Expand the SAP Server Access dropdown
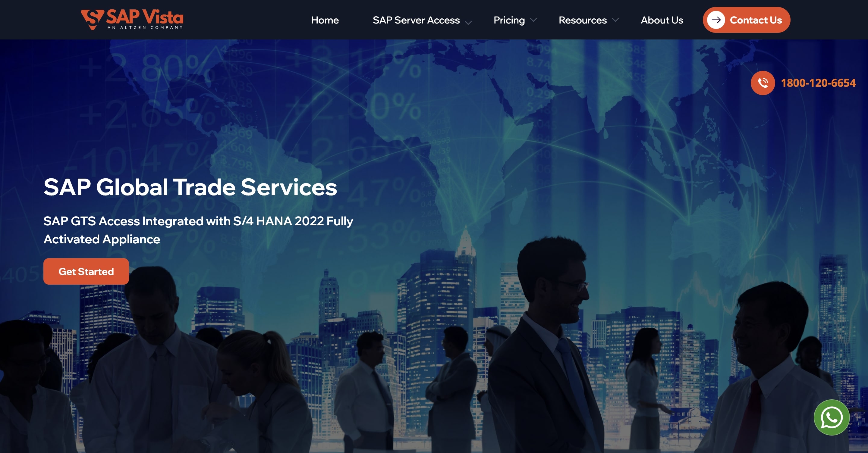The height and width of the screenshot is (453, 868). pyautogui.click(x=468, y=23)
